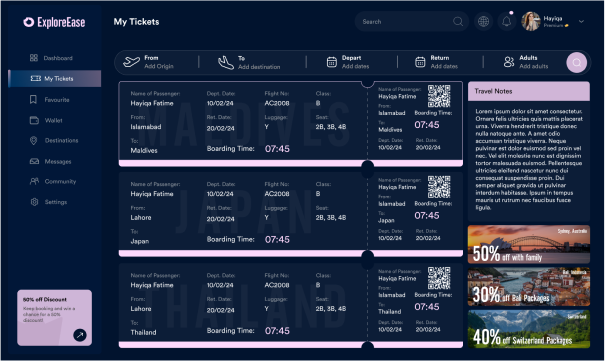
Task: Open the Thailand ticket card
Action: pos(291,305)
